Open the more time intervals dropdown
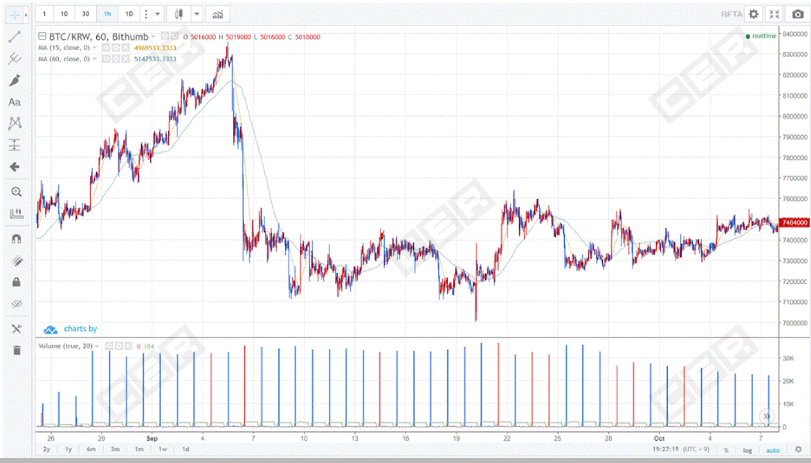The height and width of the screenshot is (463, 811). pos(158,14)
